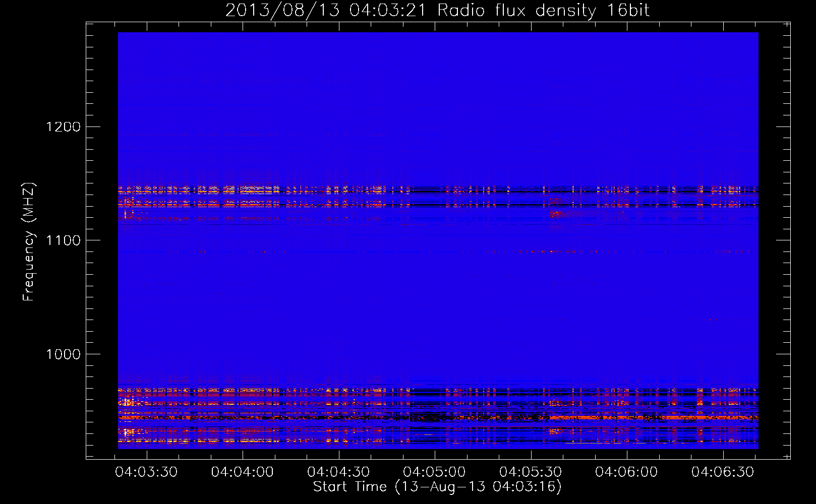816x504 pixels.
Task: Click the 04:04:30 time tick label
Action: [x=338, y=472]
